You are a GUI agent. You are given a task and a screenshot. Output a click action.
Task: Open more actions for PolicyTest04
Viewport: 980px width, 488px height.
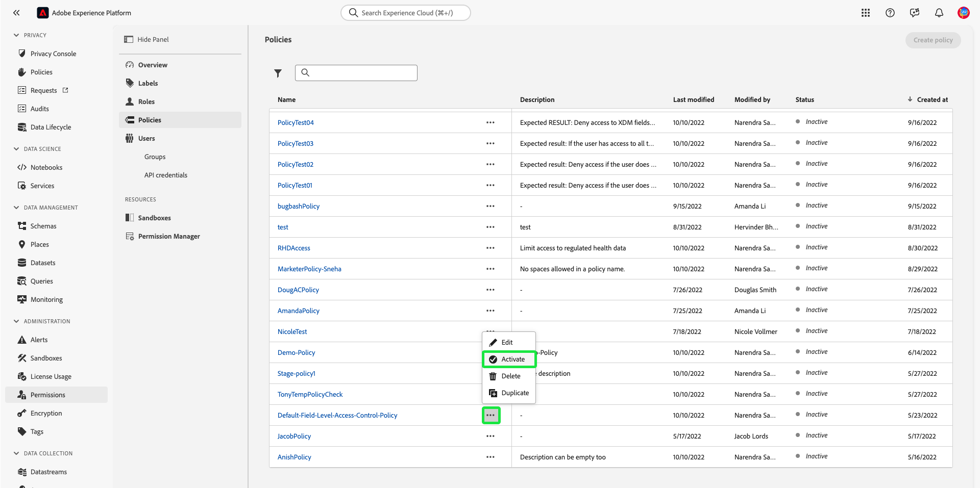(491, 122)
